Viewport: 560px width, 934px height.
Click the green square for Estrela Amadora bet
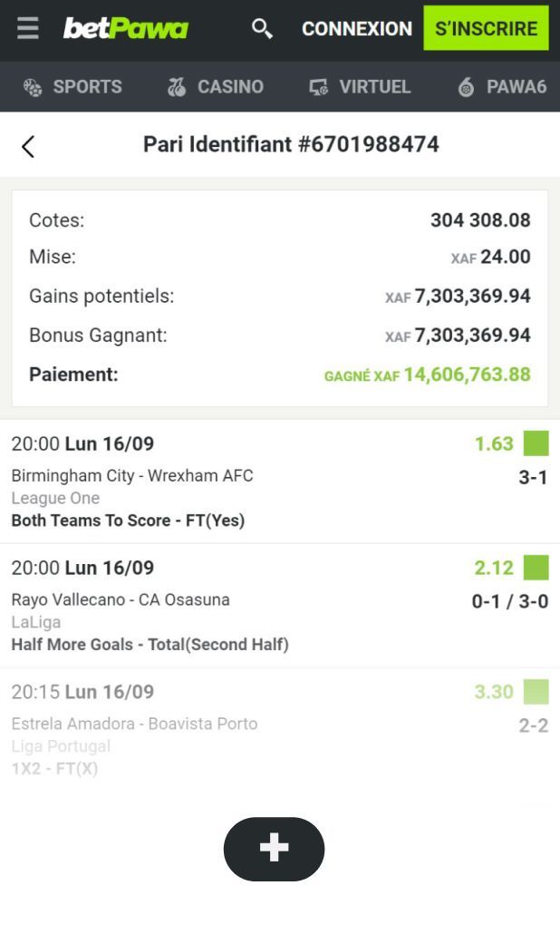(536, 692)
